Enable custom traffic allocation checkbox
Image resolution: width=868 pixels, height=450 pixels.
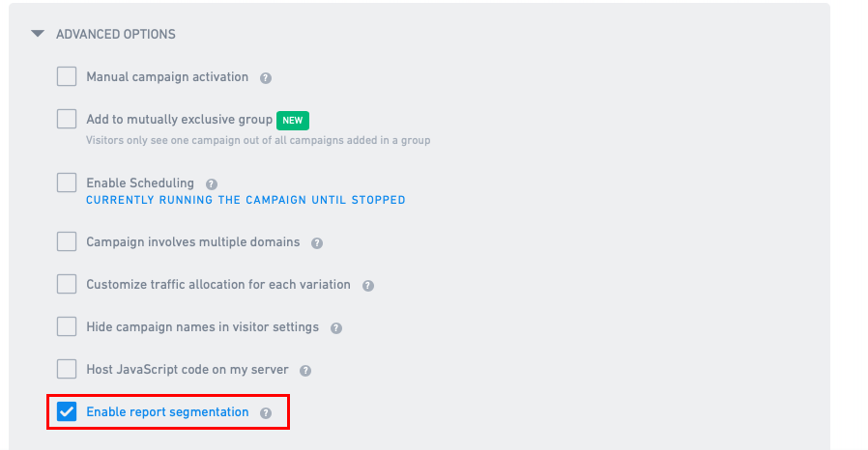(x=67, y=284)
